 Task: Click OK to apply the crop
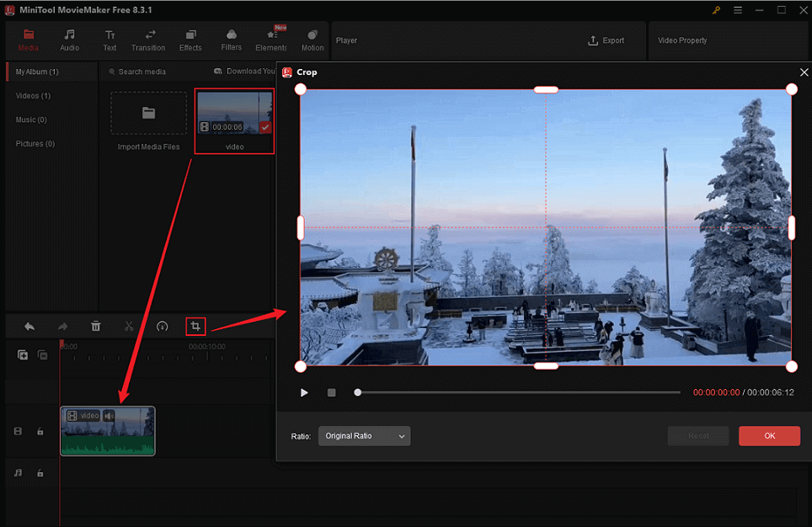(768, 436)
